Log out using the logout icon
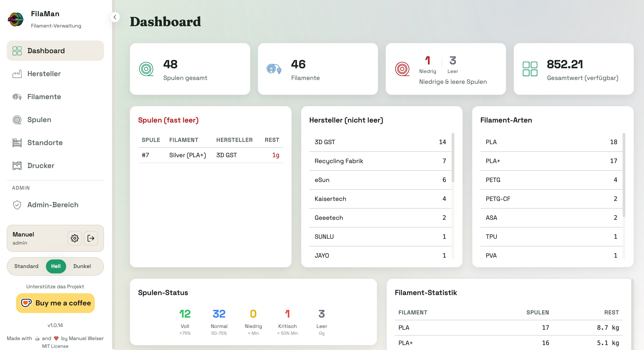 [x=91, y=238]
